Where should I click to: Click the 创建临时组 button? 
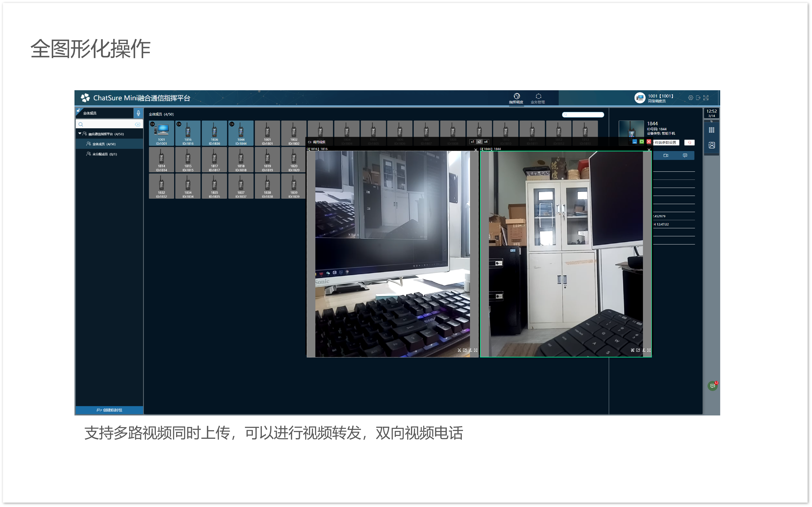(110, 410)
